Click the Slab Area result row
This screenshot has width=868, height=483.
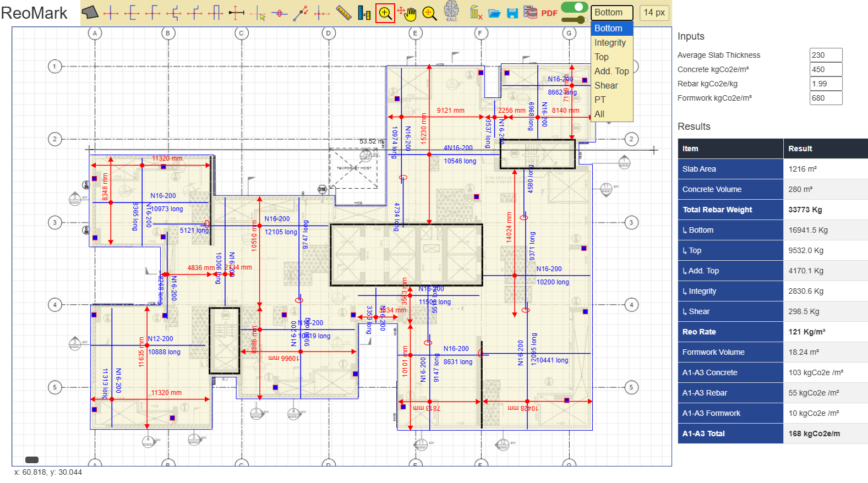tap(773, 169)
